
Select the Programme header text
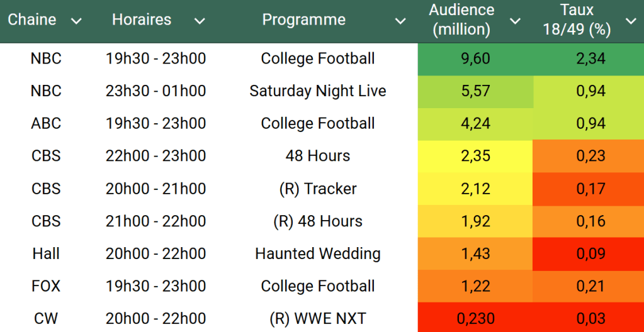(303, 20)
